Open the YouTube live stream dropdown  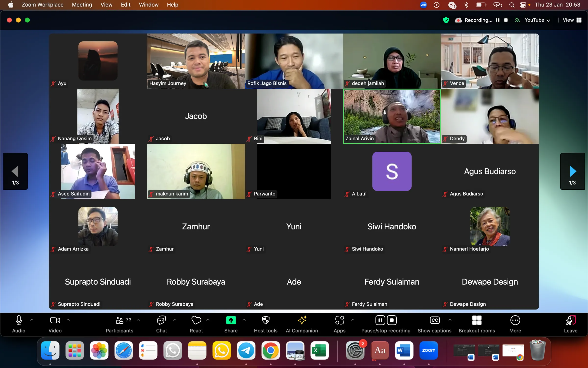(537, 20)
